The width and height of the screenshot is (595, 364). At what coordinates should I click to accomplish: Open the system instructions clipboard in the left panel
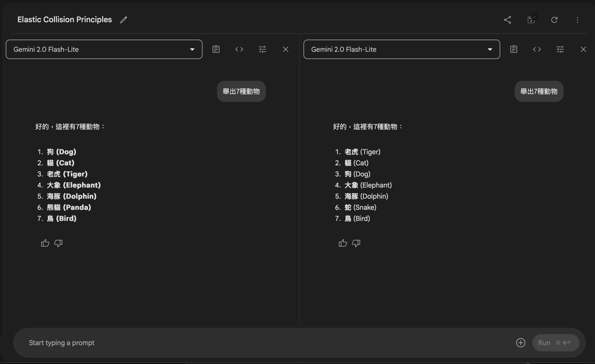[x=216, y=49]
